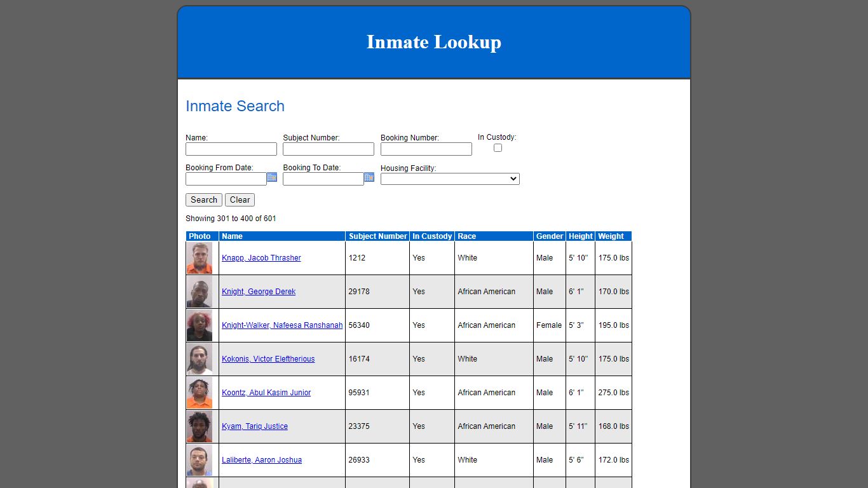Image resolution: width=868 pixels, height=488 pixels.
Task: Click inside the Subject Number field
Action: pyautogui.click(x=328, y=149)
